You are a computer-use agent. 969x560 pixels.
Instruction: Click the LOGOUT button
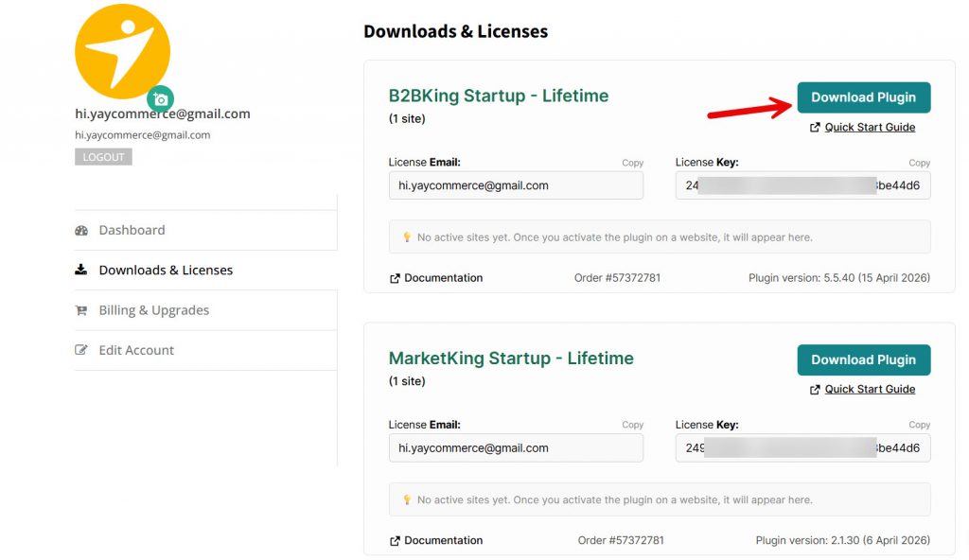(x=102, y=156)
